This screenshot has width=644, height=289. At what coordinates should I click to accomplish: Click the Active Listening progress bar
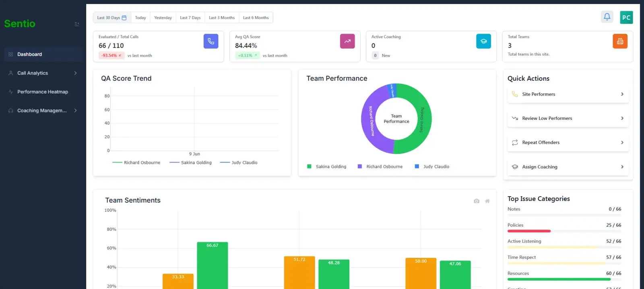click(564, 247)
